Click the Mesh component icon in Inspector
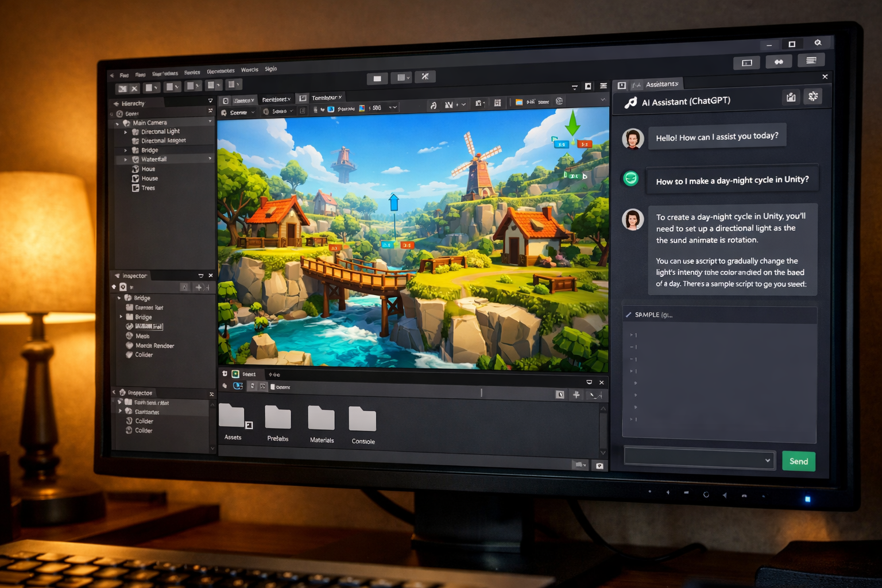 130,336
